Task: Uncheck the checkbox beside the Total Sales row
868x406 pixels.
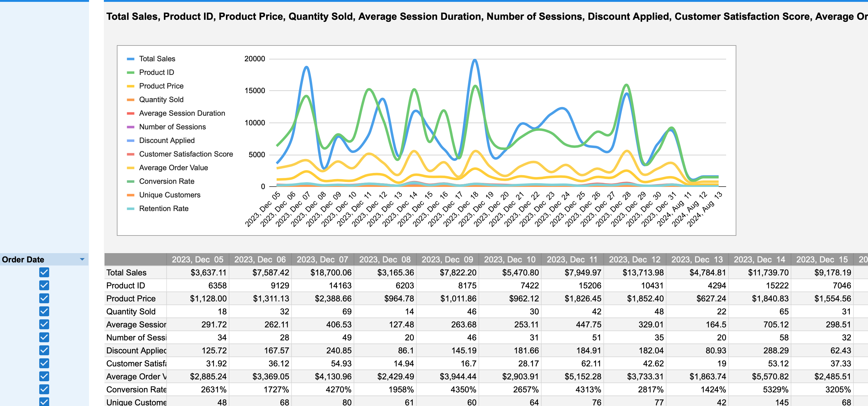Action: point(44,272)
